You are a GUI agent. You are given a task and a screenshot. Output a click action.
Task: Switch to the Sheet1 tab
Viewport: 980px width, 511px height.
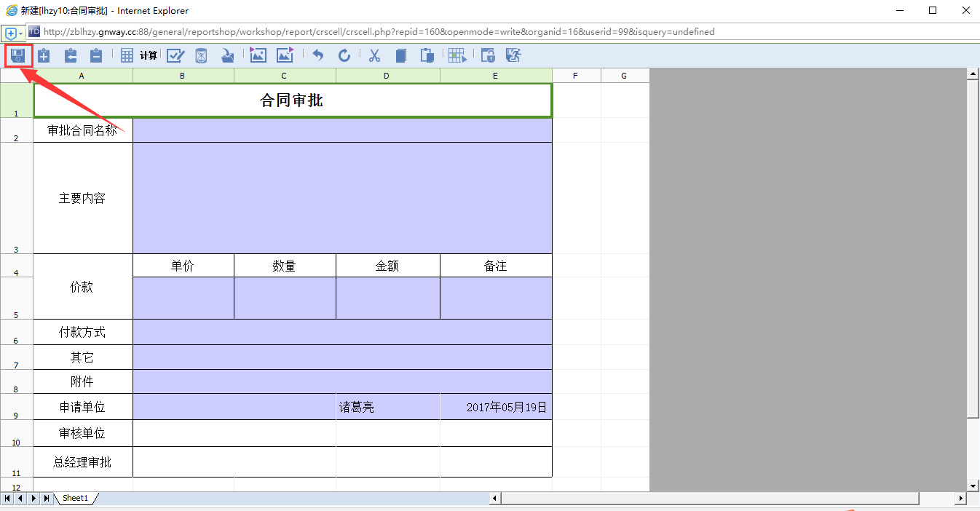pyautogui.click(x=75, y=498)
